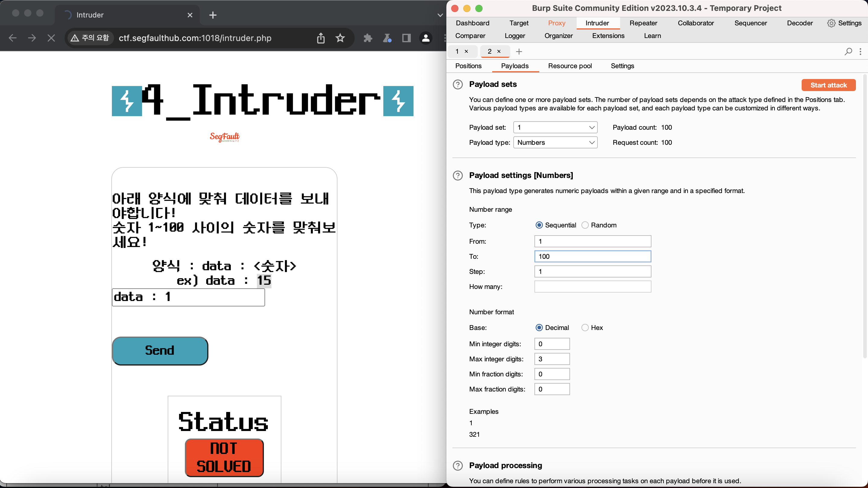Open the Sequencer tab

[750, 23]
